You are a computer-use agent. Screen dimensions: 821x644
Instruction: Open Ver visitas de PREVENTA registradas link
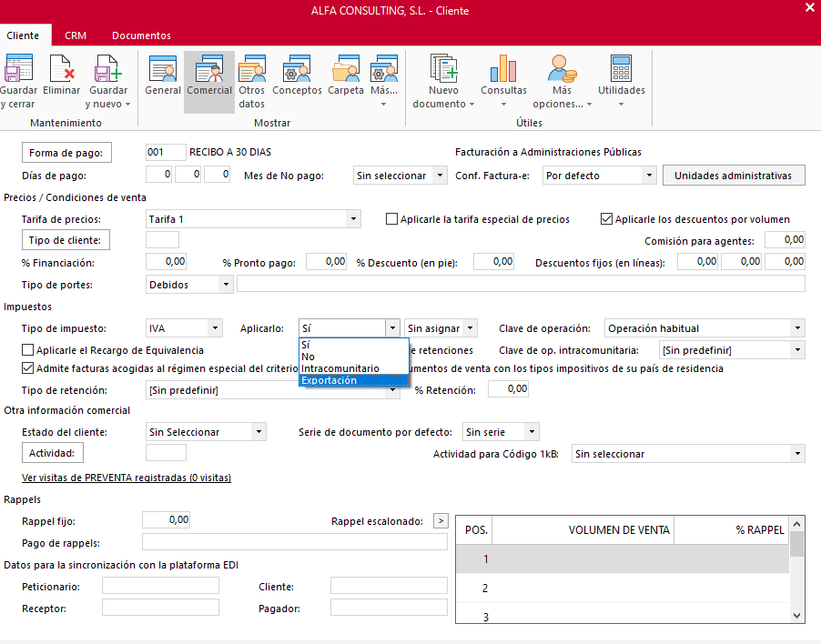tap(127, 478)
